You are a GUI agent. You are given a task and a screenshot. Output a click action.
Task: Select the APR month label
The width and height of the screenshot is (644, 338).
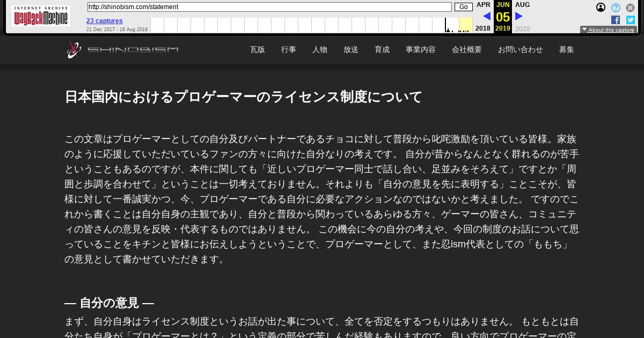484,5
